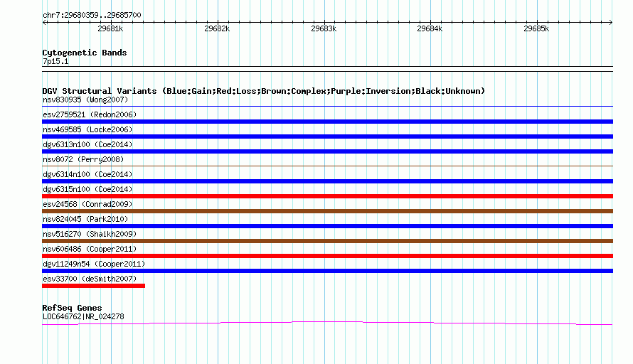Open variant esv33700 (deSmith2007) label
Image resolution: width=633 pixels, height=364 pixels.
90,279
